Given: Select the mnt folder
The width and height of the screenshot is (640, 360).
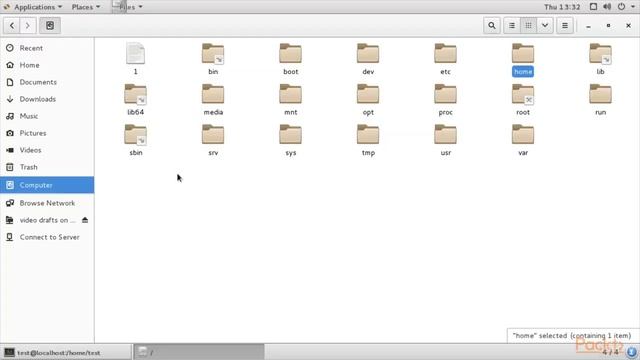Looking at the screenshot, I should [x=291, y=99].
